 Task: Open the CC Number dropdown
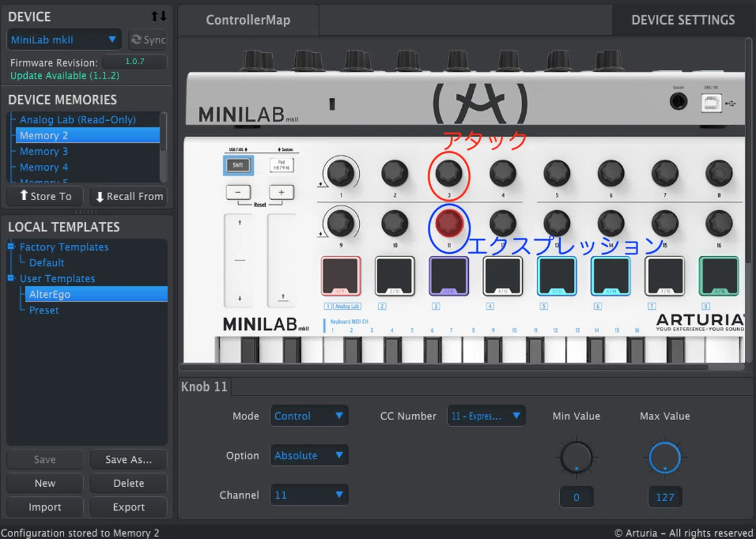tap(486, 416)
